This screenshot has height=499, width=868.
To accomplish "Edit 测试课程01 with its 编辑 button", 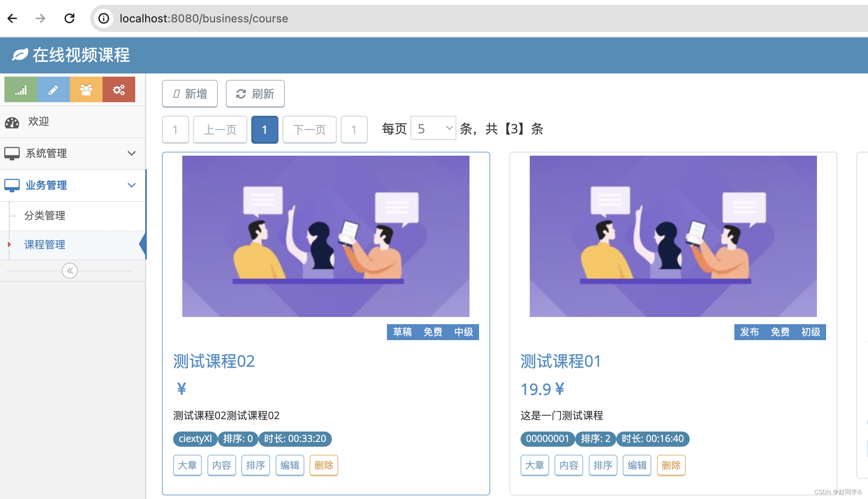I will click(637, 465).
